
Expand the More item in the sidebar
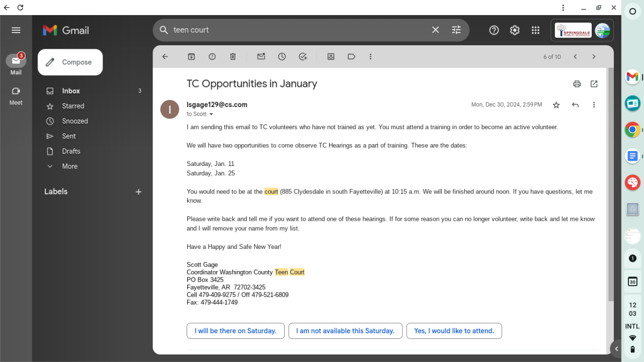(x=69, y=166)
